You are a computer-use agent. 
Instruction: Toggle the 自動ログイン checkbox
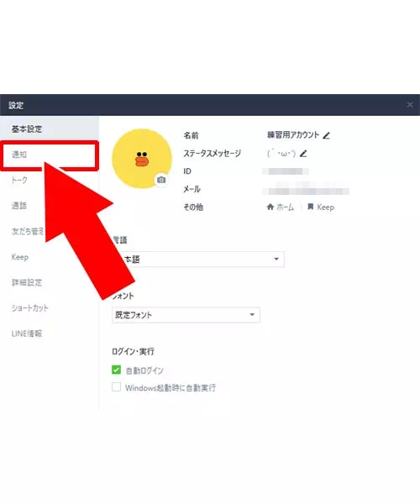(116, 370)
